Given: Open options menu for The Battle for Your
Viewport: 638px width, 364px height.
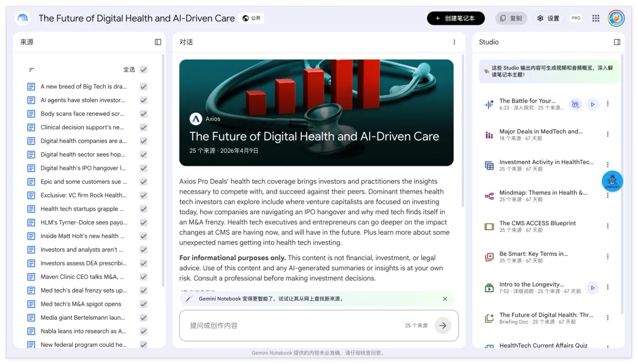Looking at the screenshot, I should pos(607,104).
